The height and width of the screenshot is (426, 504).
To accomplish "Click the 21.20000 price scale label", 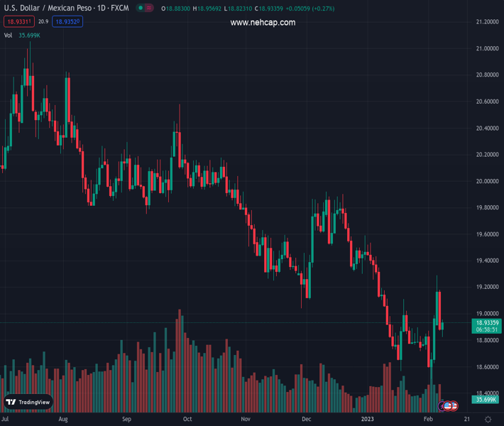I will point(487,22).
